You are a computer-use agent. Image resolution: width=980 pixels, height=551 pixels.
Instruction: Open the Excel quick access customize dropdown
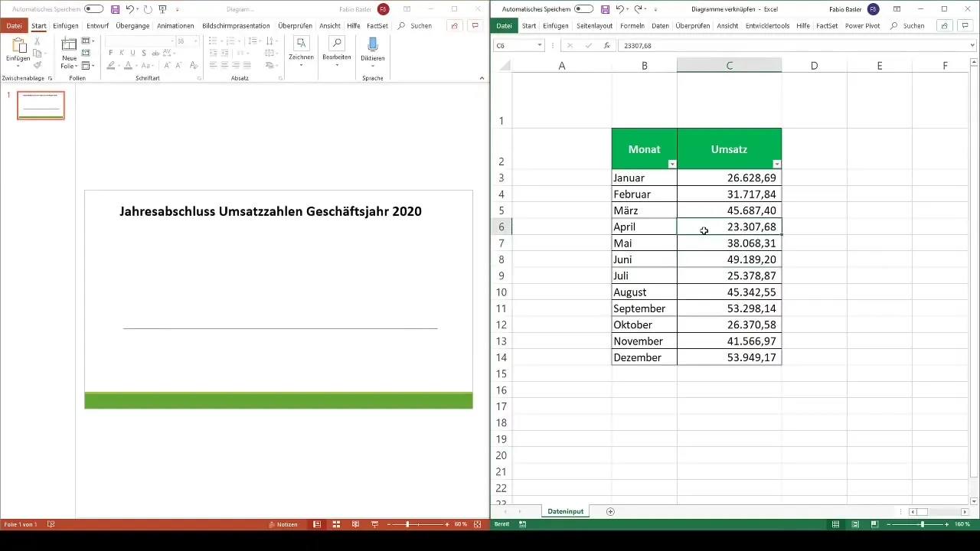click(655, 9)
